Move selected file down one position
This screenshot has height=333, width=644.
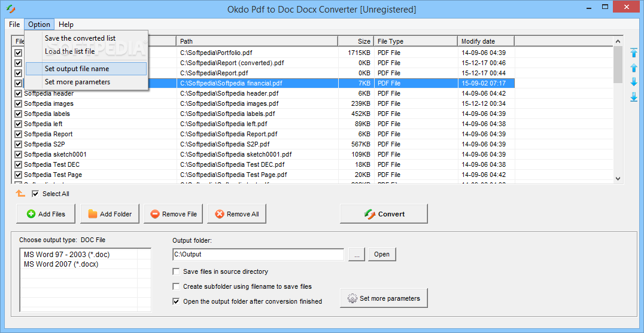coord(633,82)
